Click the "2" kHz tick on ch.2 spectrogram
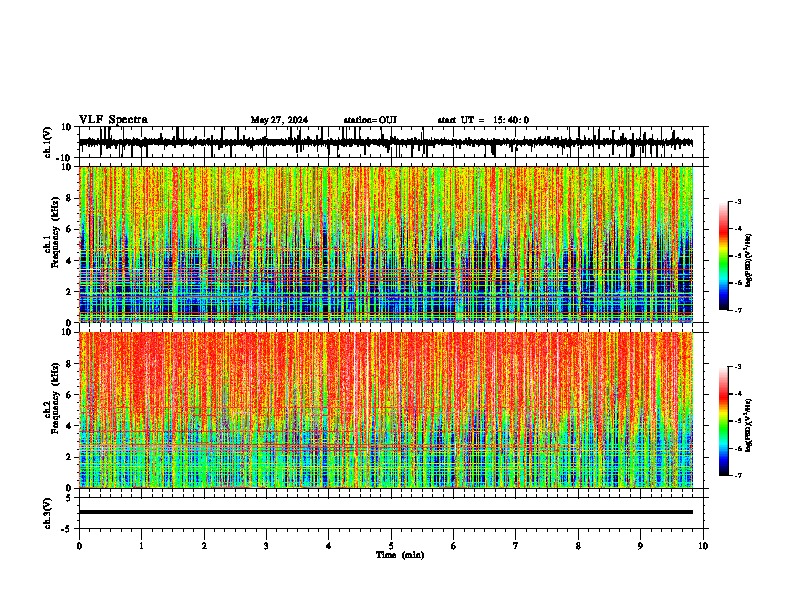This screenshot has width=792, height=612. coord(71,457)
